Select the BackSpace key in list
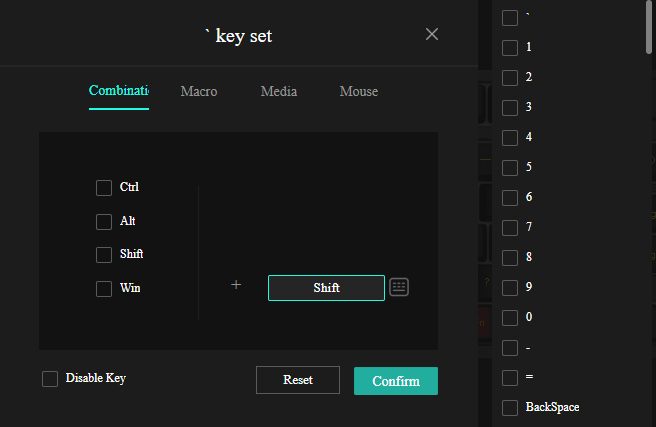The width and height of the screenshot is (656, 427). [x=510, y=407]
